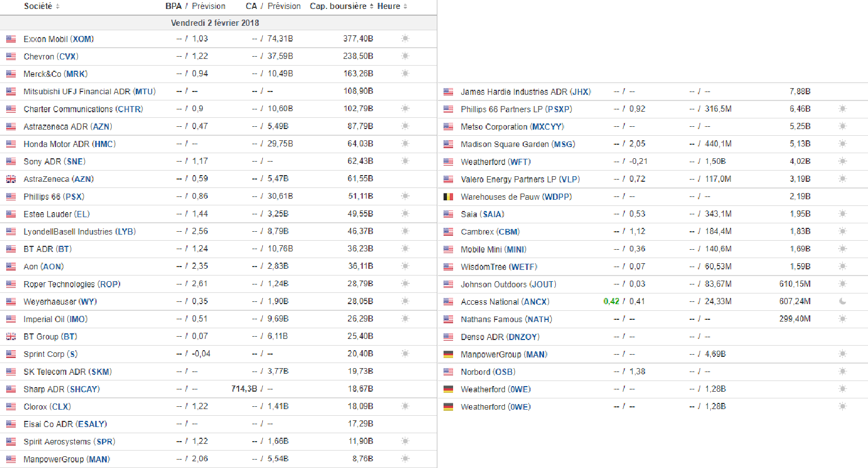Open the Sharp ADR (SHCAY) link
Image resolution: width=868 pixels, height=468 pixels.
coord(62,389)
